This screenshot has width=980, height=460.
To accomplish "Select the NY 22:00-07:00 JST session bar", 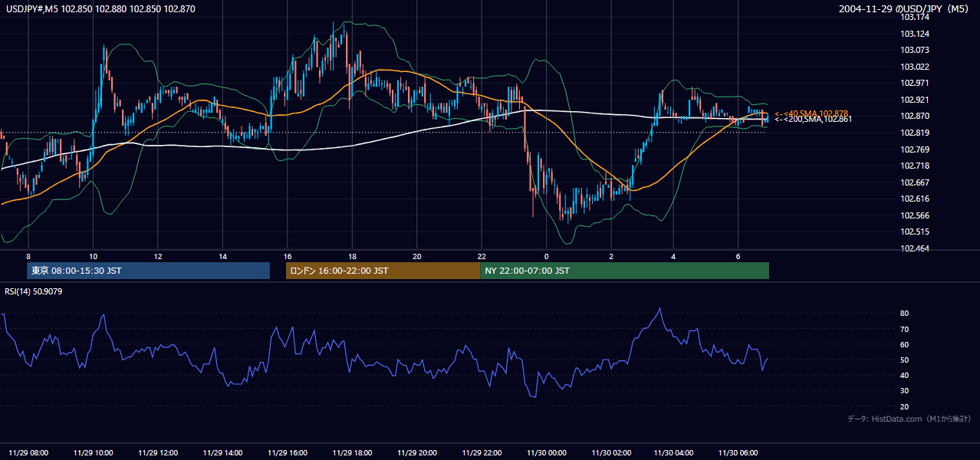I will [x=625, y=271].
